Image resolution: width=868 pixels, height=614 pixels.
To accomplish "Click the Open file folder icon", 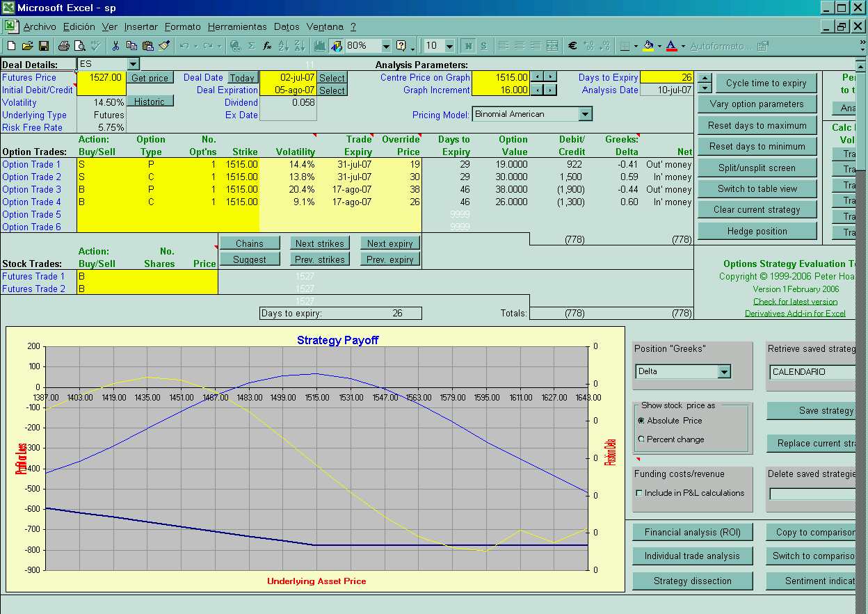I will coord(27,46).
